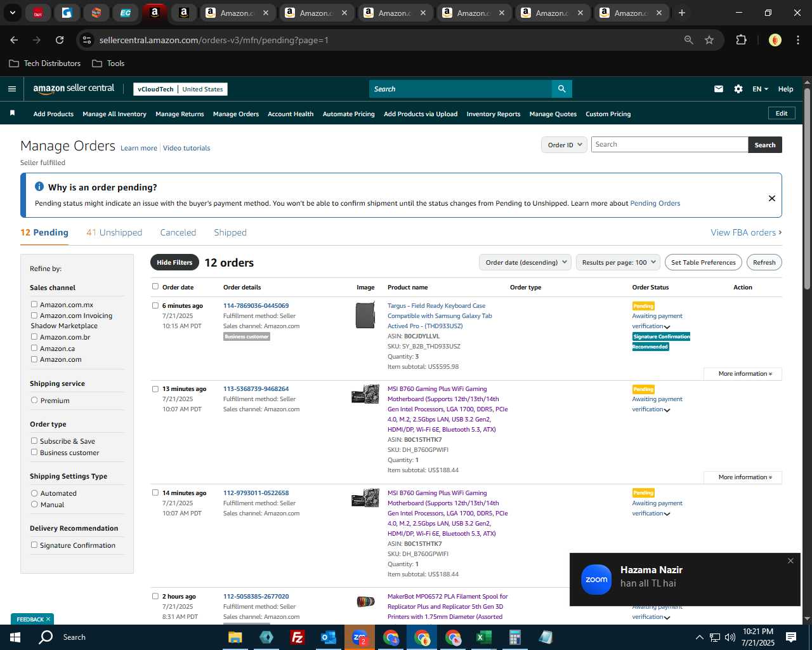Open the Windows notification center icon
The image size is (812, 650).
tap(791, 637)
